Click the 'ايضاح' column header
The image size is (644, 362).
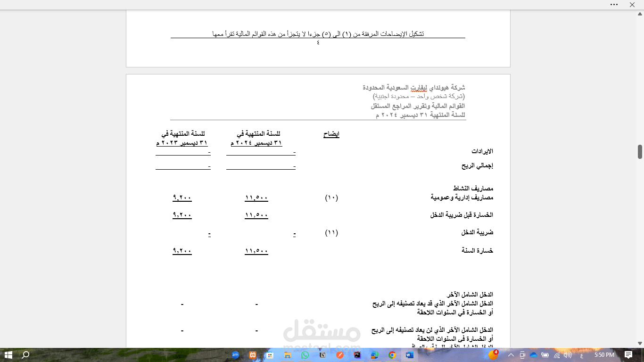[331, 134]
